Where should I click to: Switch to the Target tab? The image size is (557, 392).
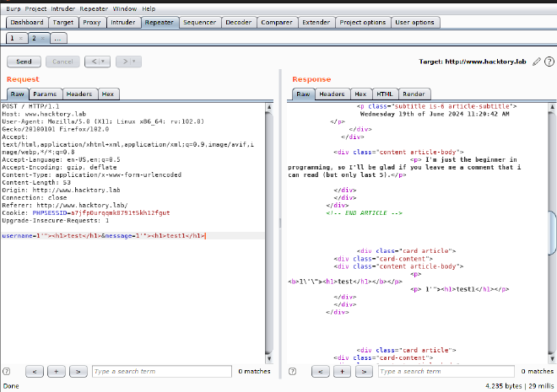tap(63, 23)
